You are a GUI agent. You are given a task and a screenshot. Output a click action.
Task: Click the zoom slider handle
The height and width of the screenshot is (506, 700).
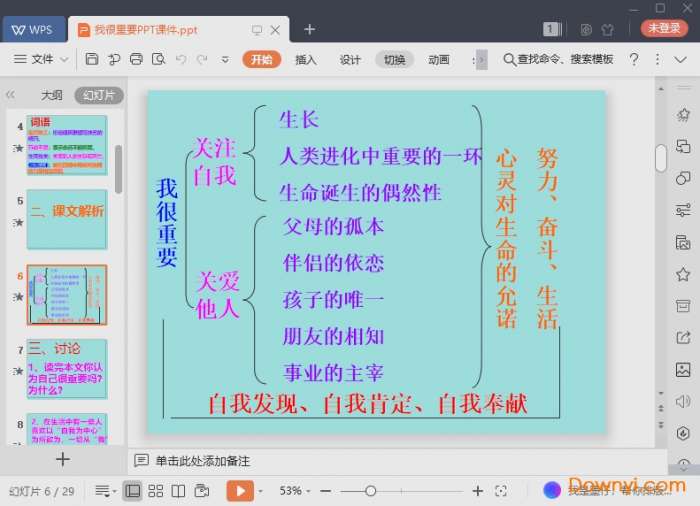click(370, 491)
